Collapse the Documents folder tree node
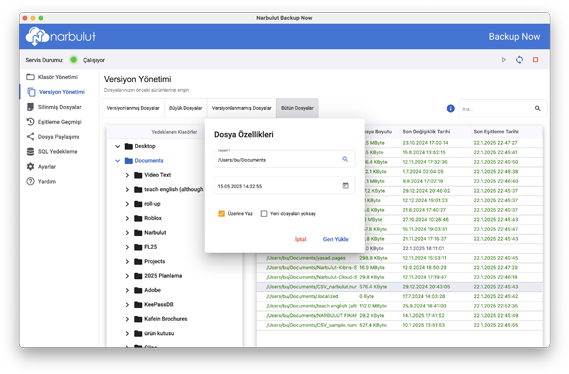Image resolution: width=569 pixels, height=374 pixels. point(118,161)
